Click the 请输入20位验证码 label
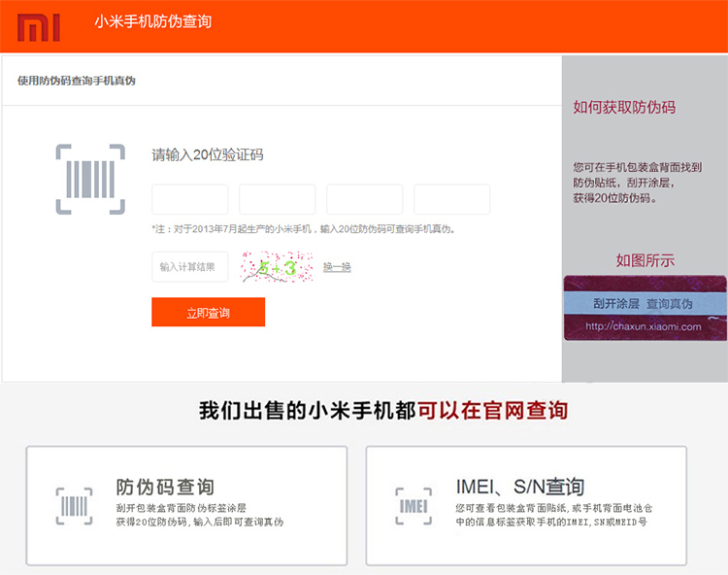This screenshot has height=575, width=728. [x=208, y=154]
